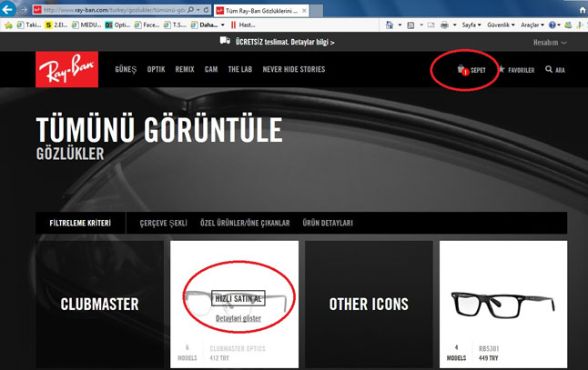Open the Face... bookmark
The height and width of the screenshot is (370, 588).
click(x=147, y=25)
